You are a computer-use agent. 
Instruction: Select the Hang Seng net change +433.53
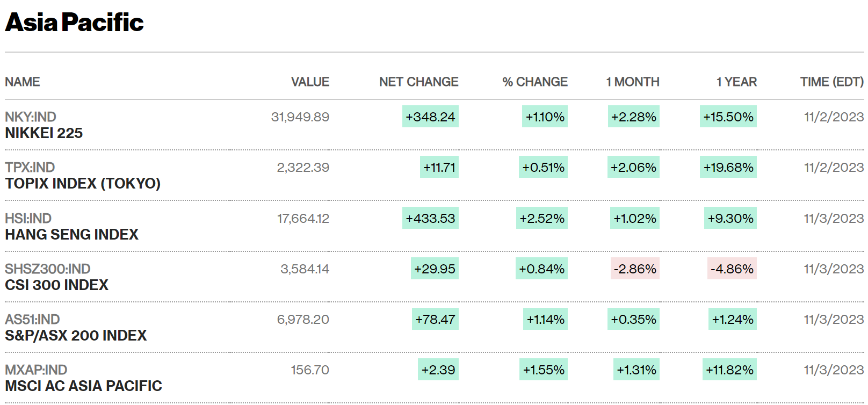[x=430, y=219]
